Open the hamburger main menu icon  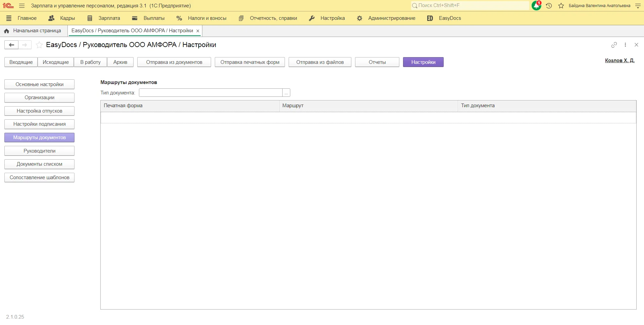(22, 6)
